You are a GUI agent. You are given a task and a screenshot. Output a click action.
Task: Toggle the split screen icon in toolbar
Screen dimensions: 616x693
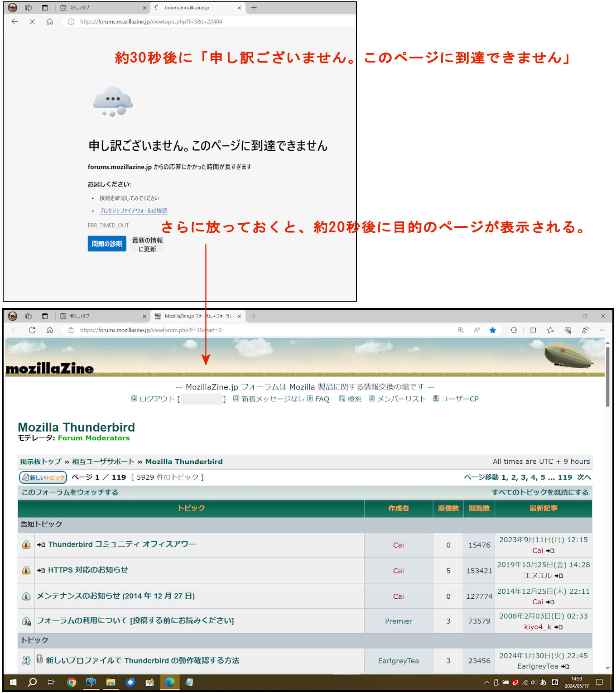coord(533,330)
